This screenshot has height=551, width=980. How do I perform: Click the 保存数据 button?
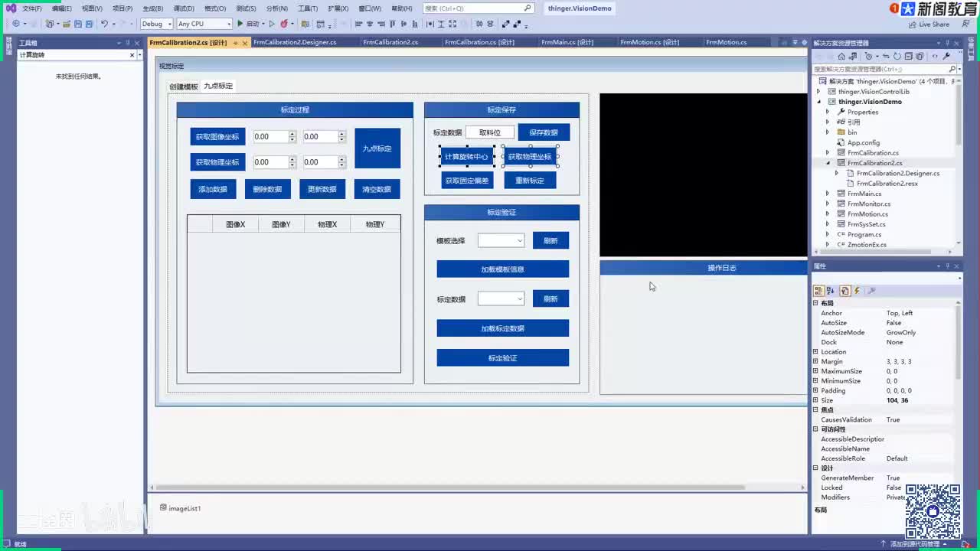(544, 132)
